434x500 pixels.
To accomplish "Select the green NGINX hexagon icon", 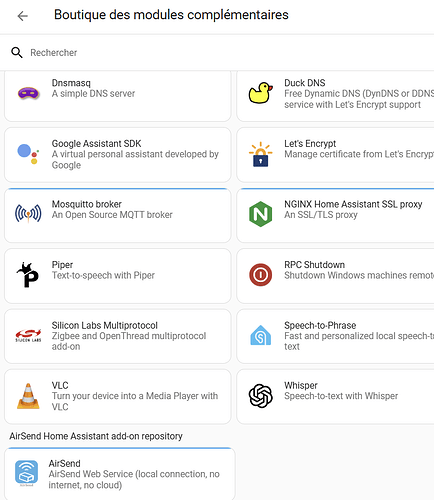I will click(261, 214).
